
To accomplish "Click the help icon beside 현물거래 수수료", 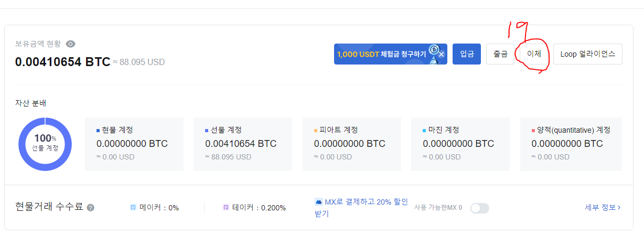I will 90,208.
